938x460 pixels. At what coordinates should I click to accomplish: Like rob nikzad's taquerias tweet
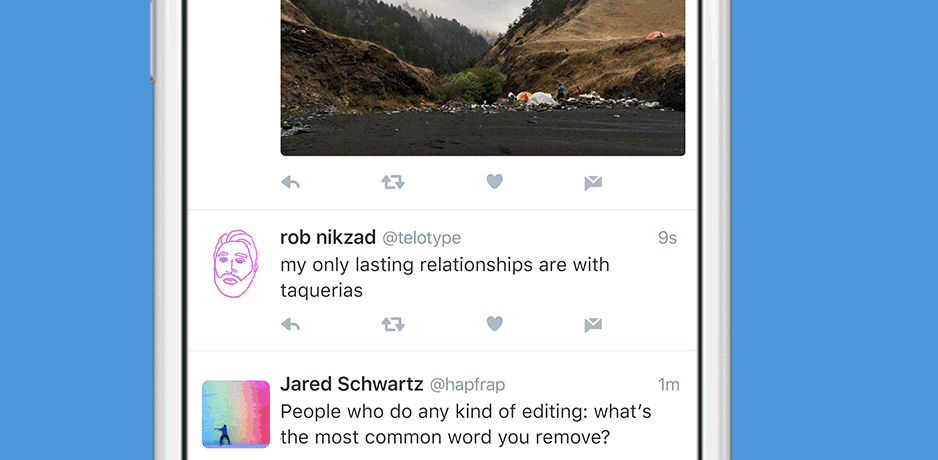pos(494,324)
